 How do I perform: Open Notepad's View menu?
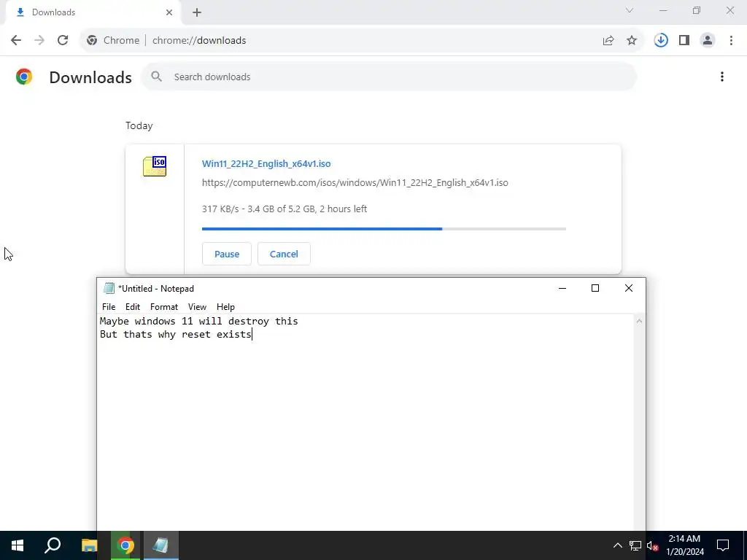[x=197, y=307]
